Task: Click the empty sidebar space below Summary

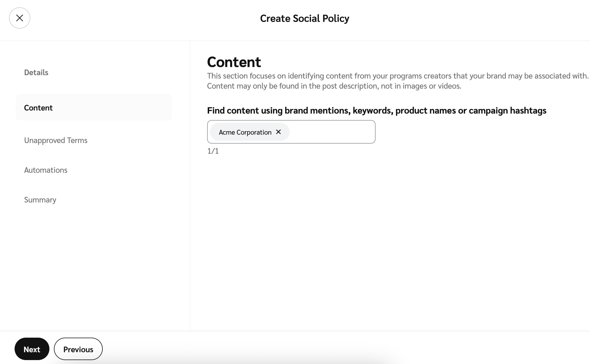Action: (93, 266)
